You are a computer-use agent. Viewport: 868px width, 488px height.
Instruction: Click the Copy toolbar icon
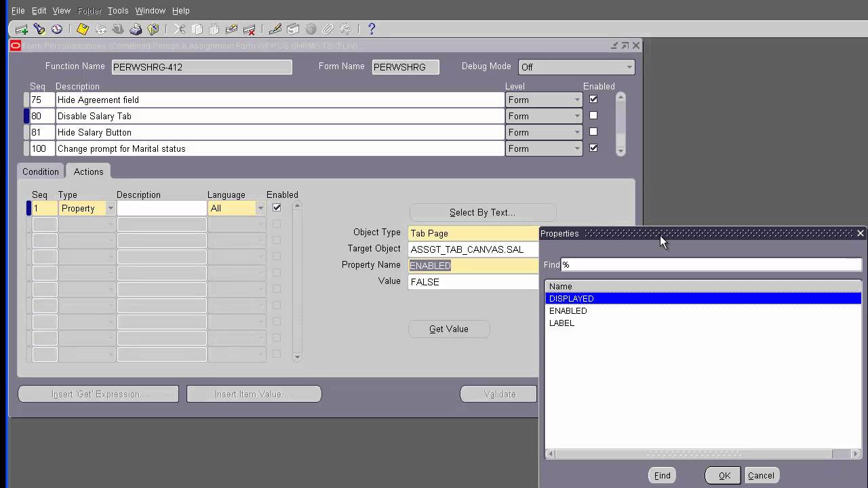click(x=197, y=29)
